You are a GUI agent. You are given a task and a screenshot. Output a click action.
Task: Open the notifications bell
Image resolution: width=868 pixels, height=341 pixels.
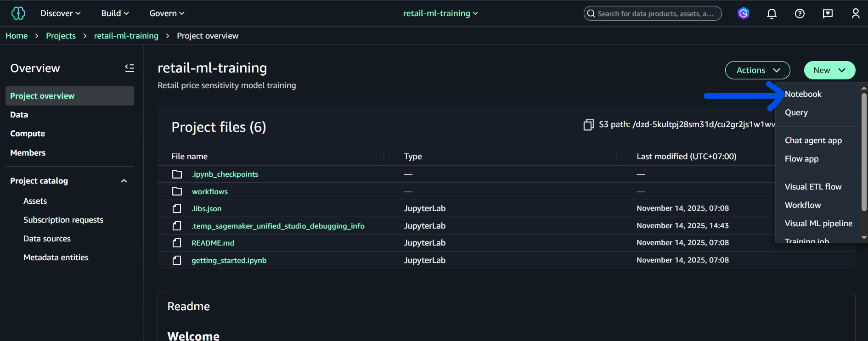[772, 13]
